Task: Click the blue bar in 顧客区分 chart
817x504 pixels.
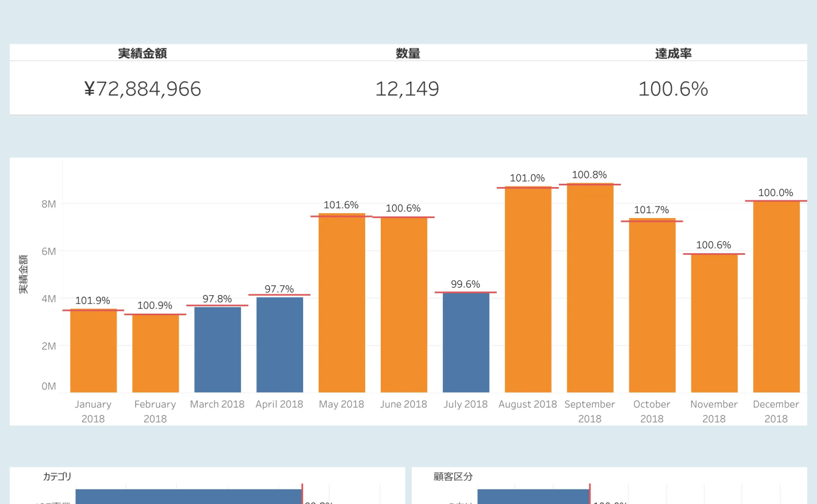Action: point(533,496)
